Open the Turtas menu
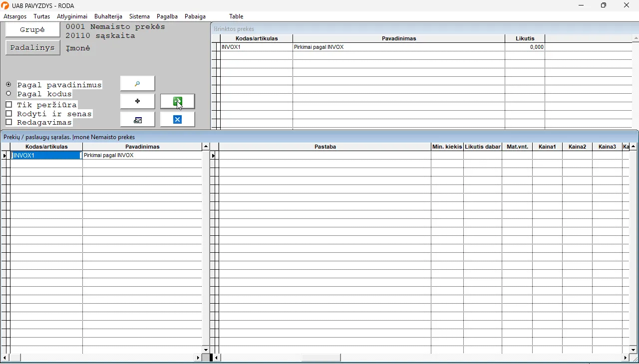Viewport: 639px width, 364px height. [x=42, y=16]
